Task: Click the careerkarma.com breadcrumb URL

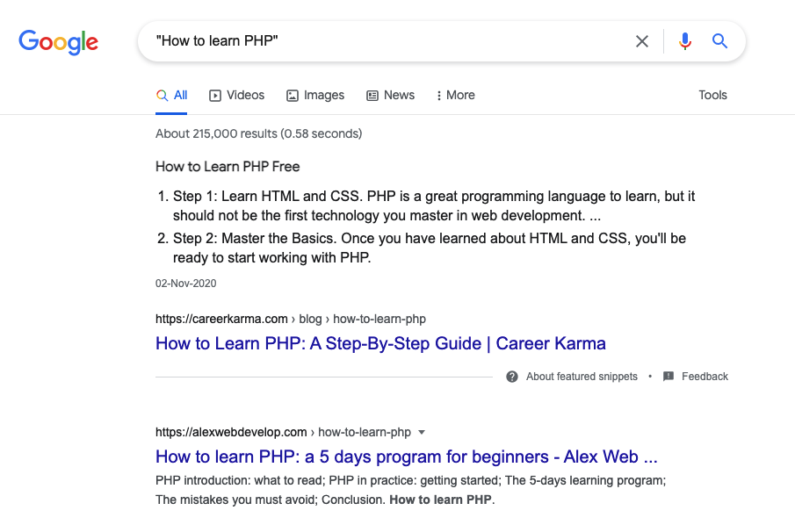Action: (291, 320)
